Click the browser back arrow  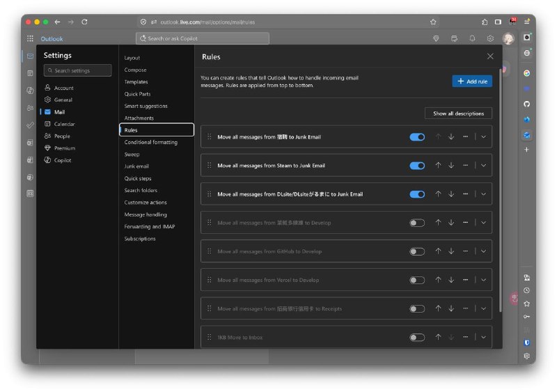(57, 22)
